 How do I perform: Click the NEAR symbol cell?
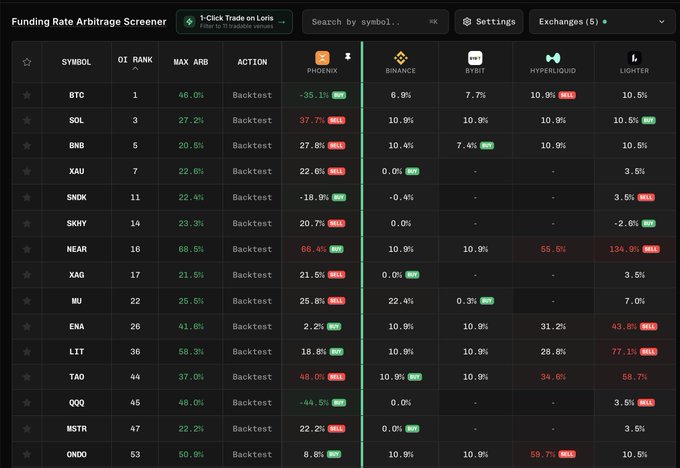(x=76, y=249)
